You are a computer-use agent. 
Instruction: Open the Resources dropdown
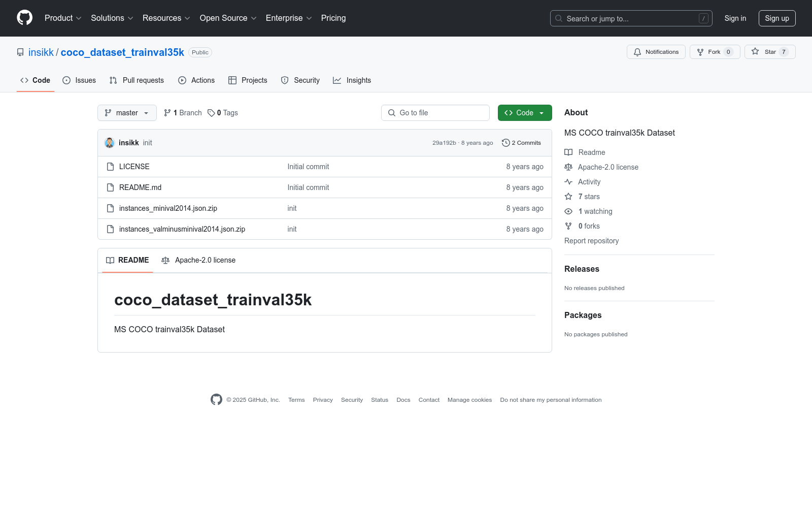click(x=166, y=18)
